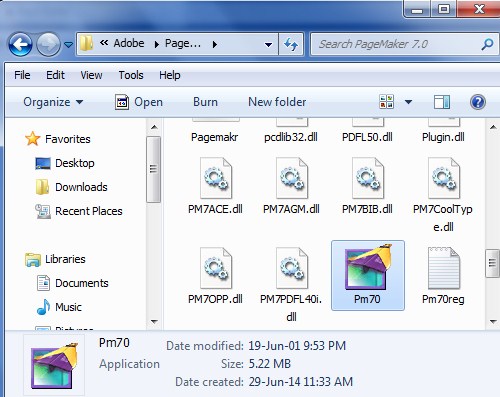The height and width of the screenshot is (397, 500).
Task: Click the Downloads folder icon
Action: [43, 187]
